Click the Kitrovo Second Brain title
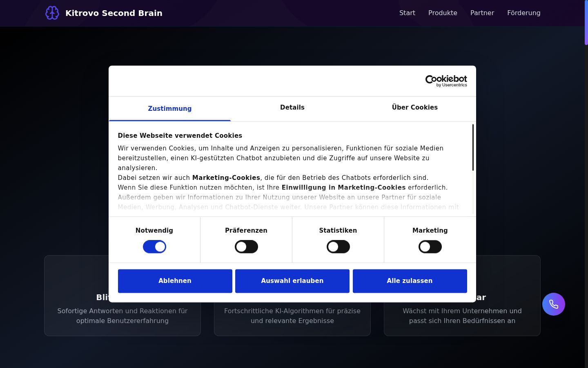The width and height of the screenshot is (588, 368). pyautogui.click(x=114, y=13)
